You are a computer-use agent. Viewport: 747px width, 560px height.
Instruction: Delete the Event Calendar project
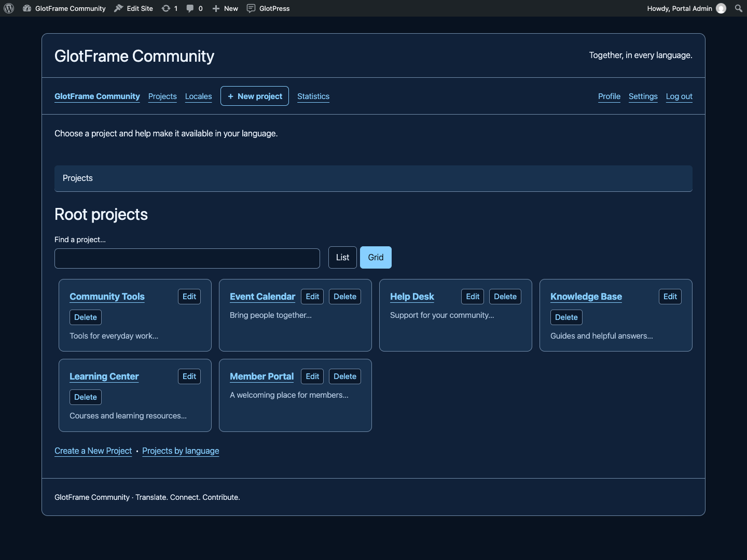pyautogui.click(x=345, y=297)
